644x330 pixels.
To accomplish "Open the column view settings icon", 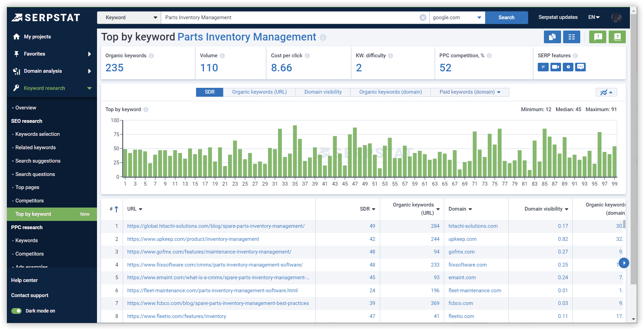I will [x=571, y=37].
